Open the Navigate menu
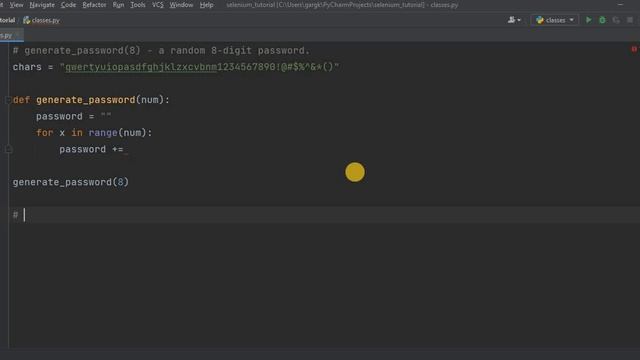This screenshot has height=360, width=640. pos(42,5)
